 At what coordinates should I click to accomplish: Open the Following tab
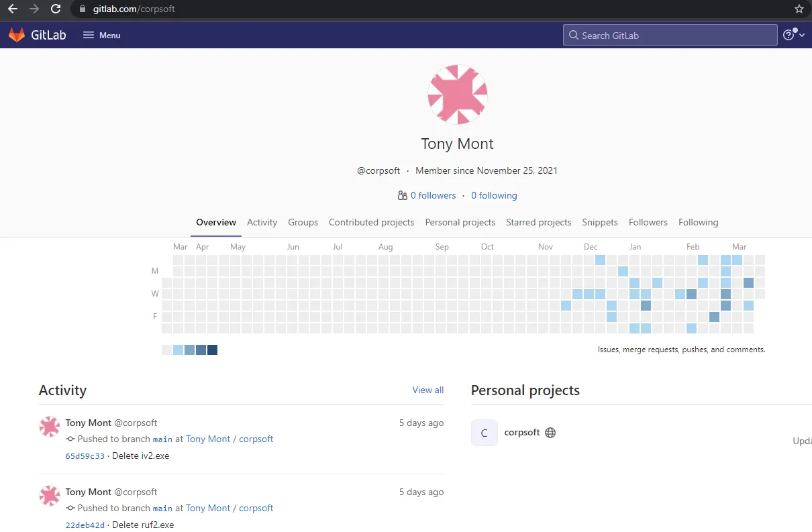[x=699, y=222]
